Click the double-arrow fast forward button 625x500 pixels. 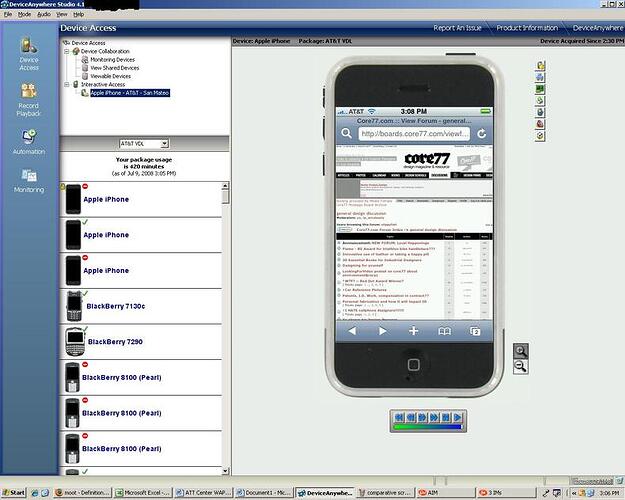434,417
